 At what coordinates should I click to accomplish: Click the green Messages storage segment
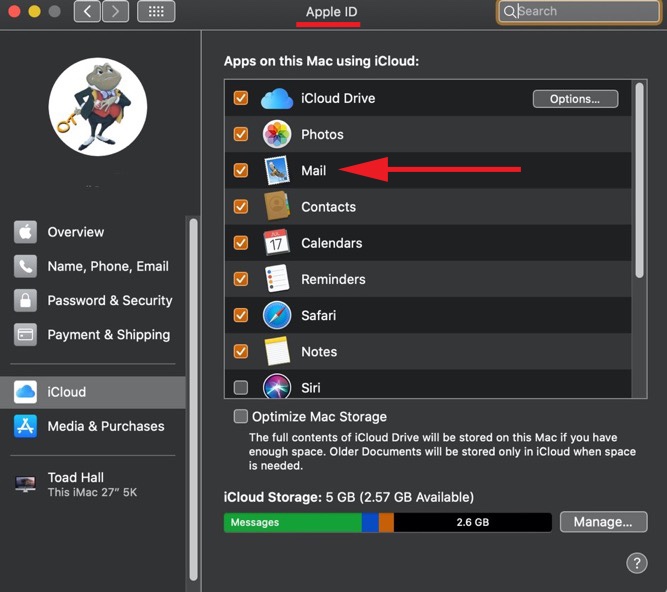coord(293,522)
